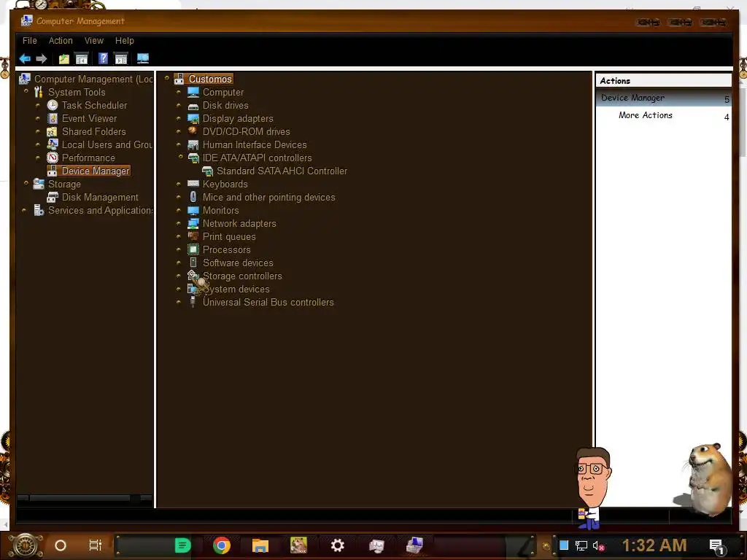The width and height of the screenshot is (747, 560).
Task: Click the Shared Folders icon
Action: pyautogui.click(x=53, y=131)
